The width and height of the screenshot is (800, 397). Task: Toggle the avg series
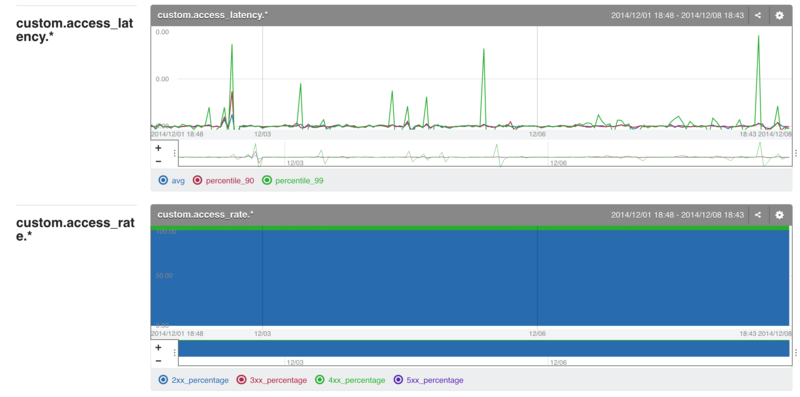pos(170,180)
